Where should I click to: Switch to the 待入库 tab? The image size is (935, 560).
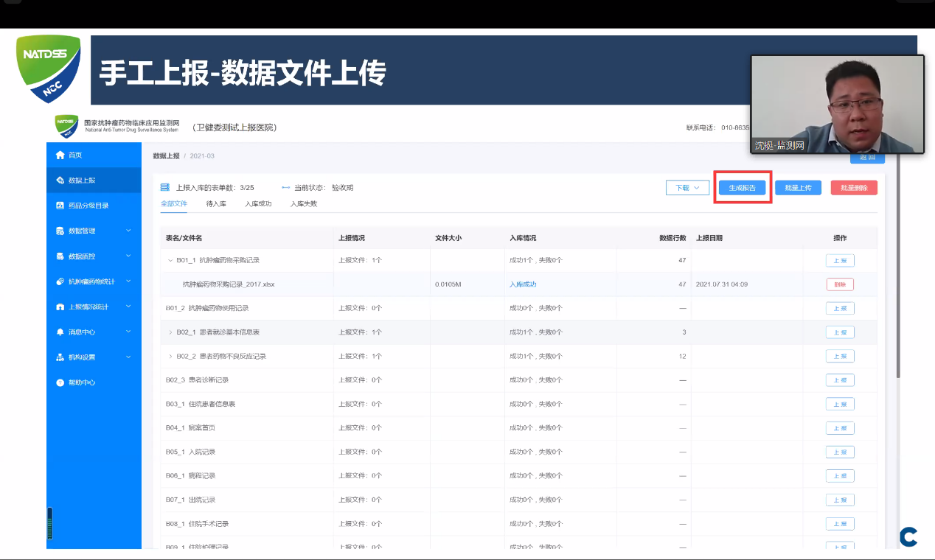click(216, 203)
